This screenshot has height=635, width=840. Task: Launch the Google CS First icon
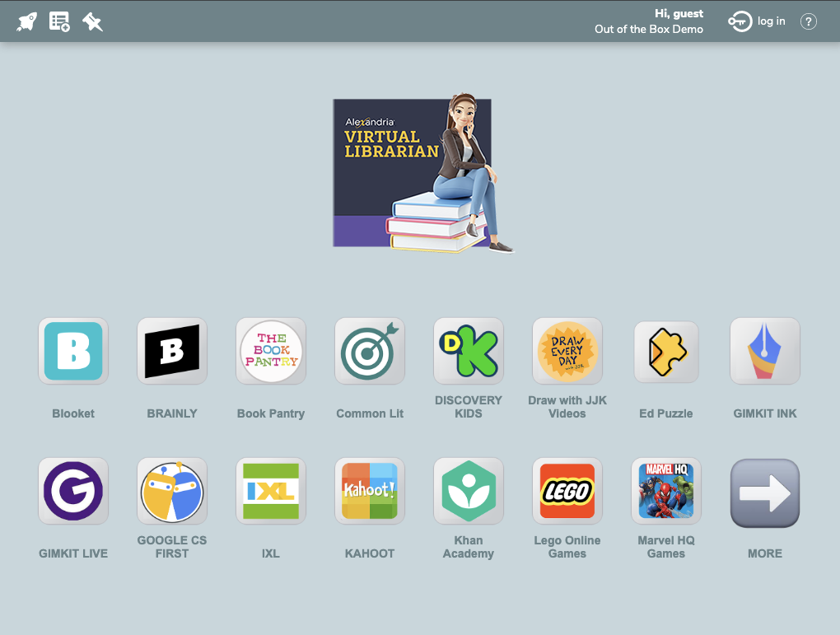[x=172, y=491]
